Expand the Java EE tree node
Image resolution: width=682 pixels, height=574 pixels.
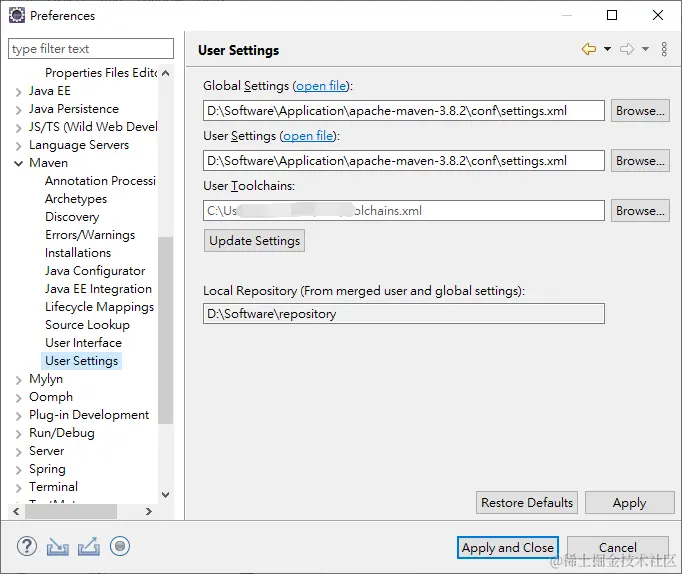[x=19, y=91]
